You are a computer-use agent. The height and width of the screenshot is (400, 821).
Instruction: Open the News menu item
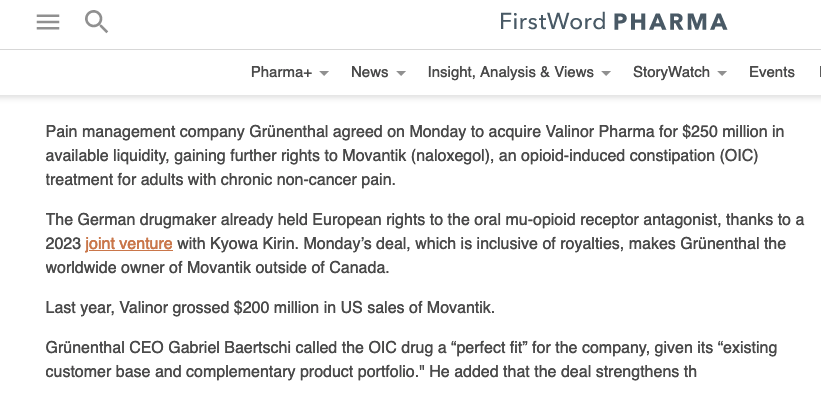[x=369, y=72]
